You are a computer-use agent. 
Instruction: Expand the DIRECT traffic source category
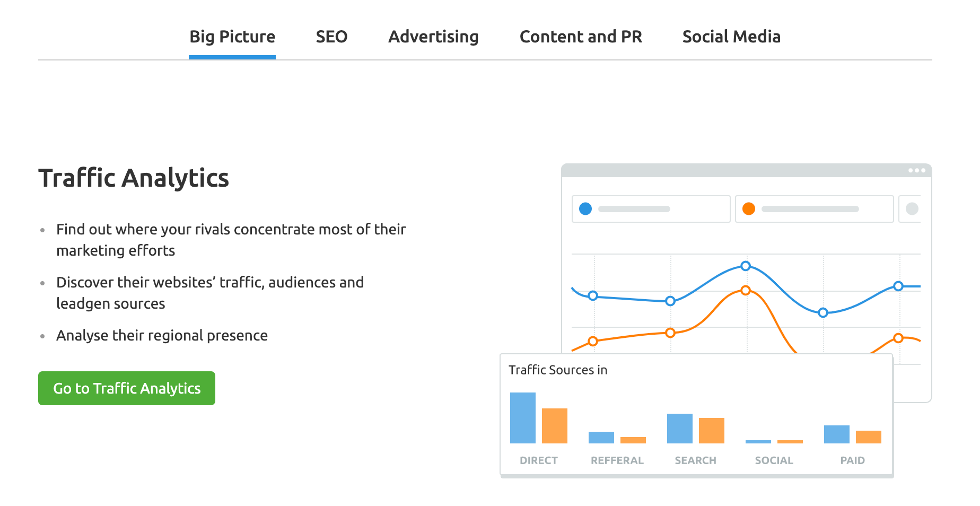(539, 460)
